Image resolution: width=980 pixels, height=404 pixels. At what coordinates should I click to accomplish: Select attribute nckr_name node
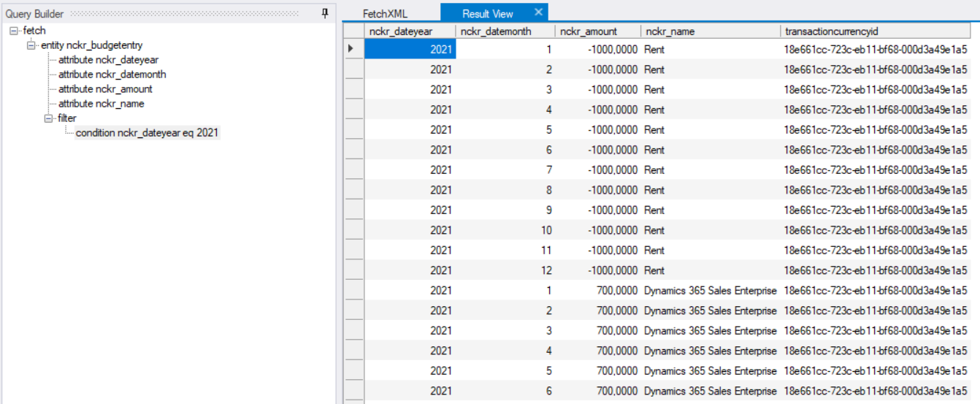pyautogui.click(x=101, y=104)
